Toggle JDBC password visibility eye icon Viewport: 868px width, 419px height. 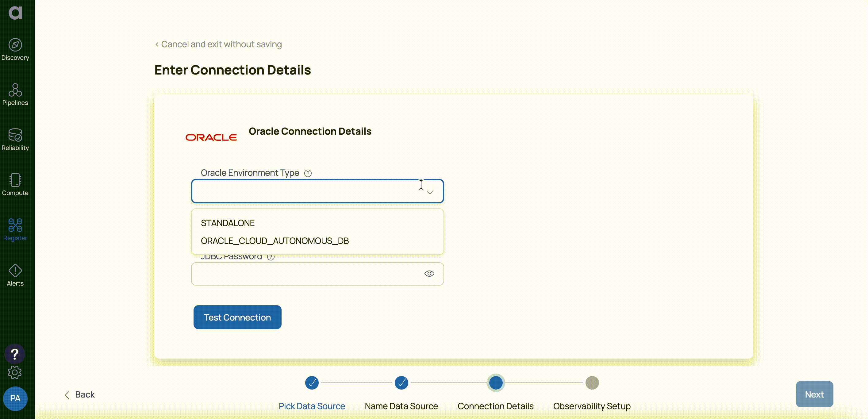(x=429, y=274)
